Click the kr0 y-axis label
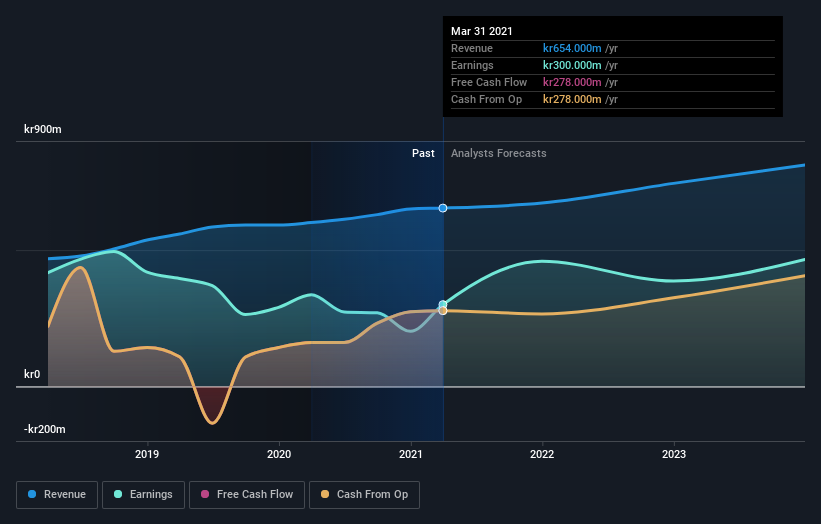The width and height of the screenshot is (821, 524). pyautogui.click(x=32, y=374)
